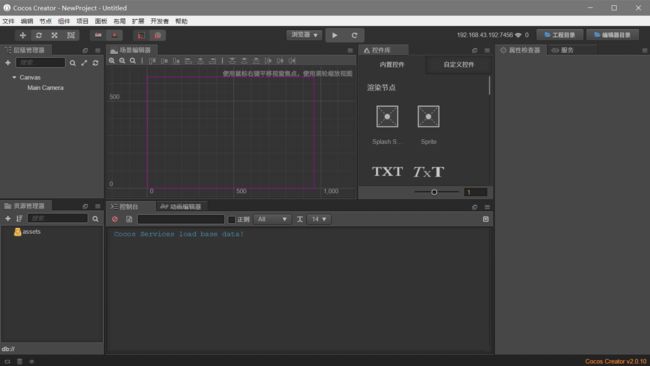Open the 组件 menu
Image resolution: width=650 pixels, height=366 pixels.
(x=64, y=21)
